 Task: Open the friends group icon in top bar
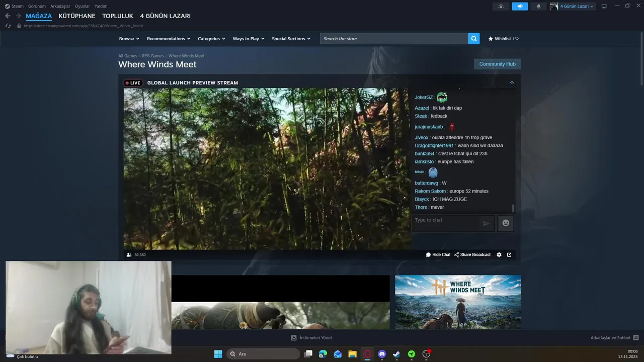501,7
